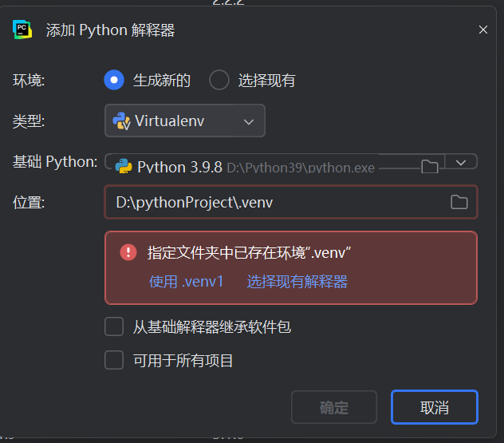Viewport: 504px width, 443px height.
Task: Select the 选择现有 radio button
Action: [x=219, y=80]
